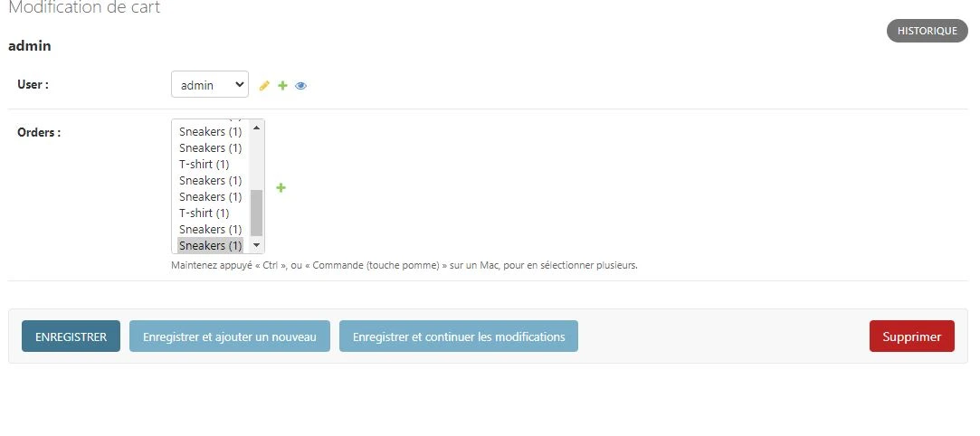Select Sneakers (1) directly above upper T-shirt
Screen dimensions: 980x436
tap(211, 148)
